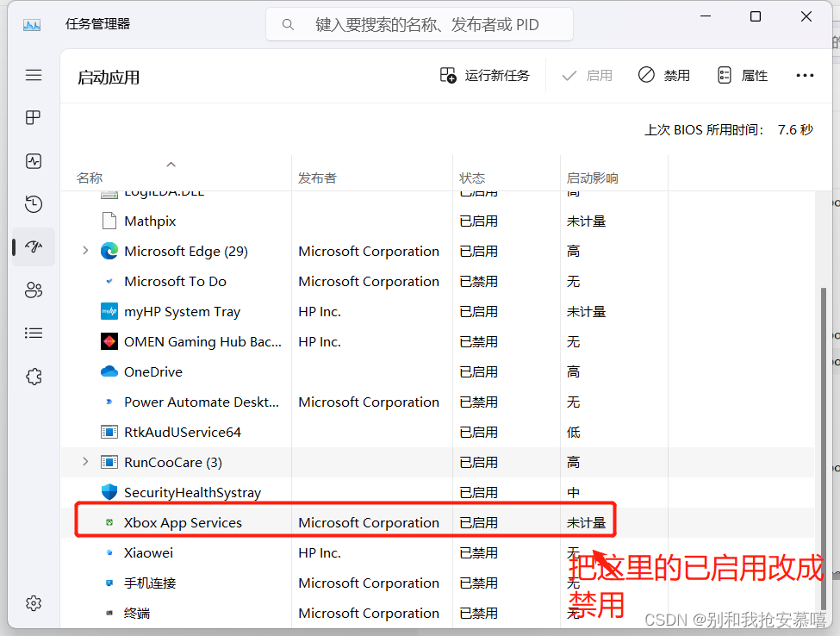Image resolution: width=840 pixels, height=636 pixels.
Task: Open the Details list icon in sidebar
Action: pos(34,334)
